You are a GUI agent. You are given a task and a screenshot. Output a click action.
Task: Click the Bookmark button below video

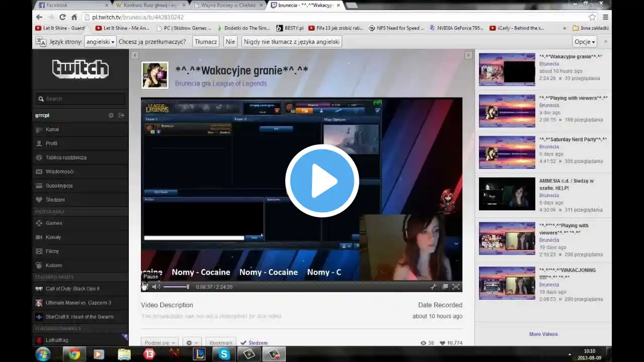[x=221, y=343]
